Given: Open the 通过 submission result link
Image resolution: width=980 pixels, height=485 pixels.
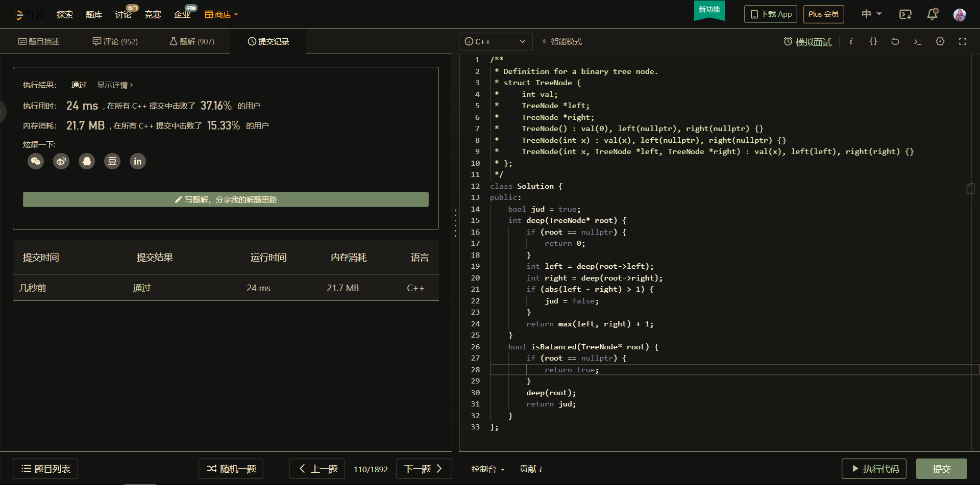Looking at the screenshot, I should (142, 288).
